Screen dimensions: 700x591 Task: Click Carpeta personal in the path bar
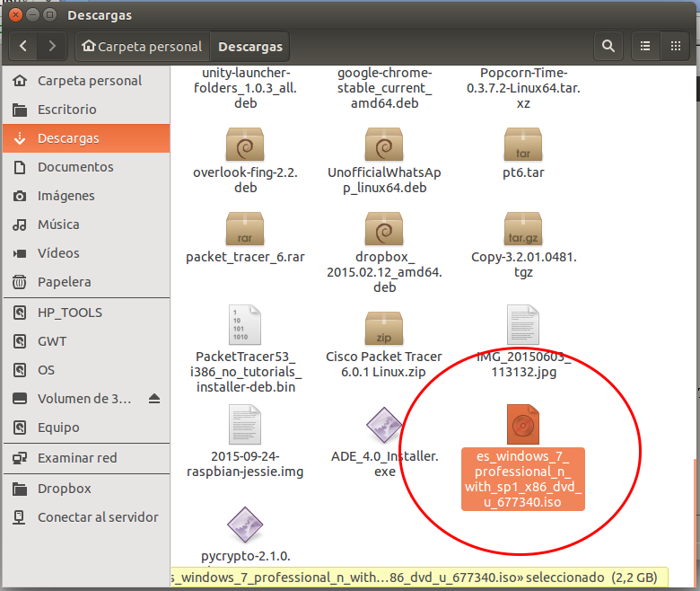pyautogui.click(x=143, y=46)
